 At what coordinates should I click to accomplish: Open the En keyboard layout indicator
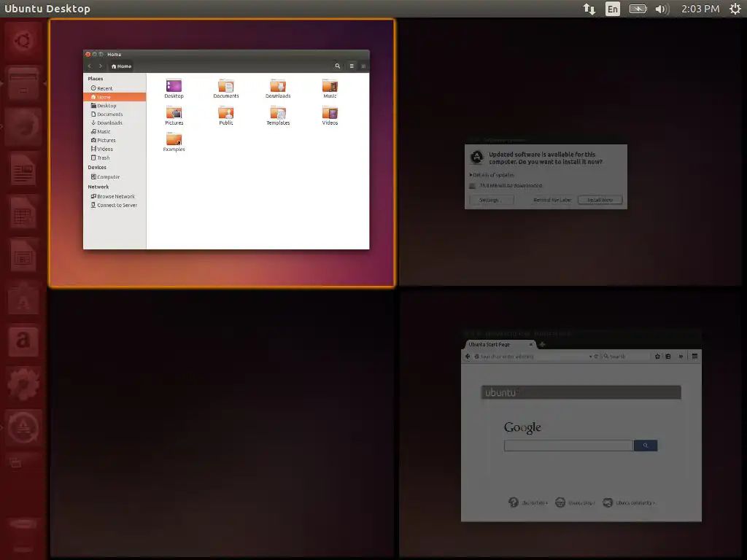613,9
